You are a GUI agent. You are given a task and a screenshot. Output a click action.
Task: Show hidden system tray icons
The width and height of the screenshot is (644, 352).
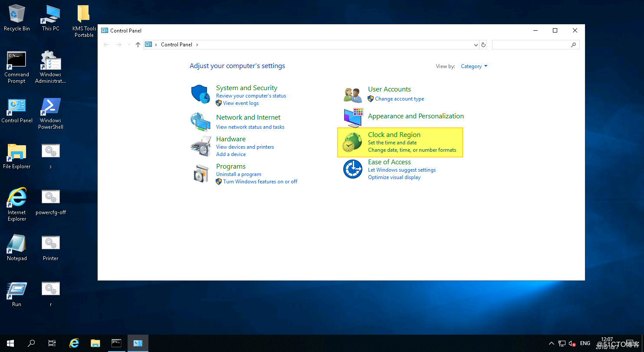tap(551, 343)
